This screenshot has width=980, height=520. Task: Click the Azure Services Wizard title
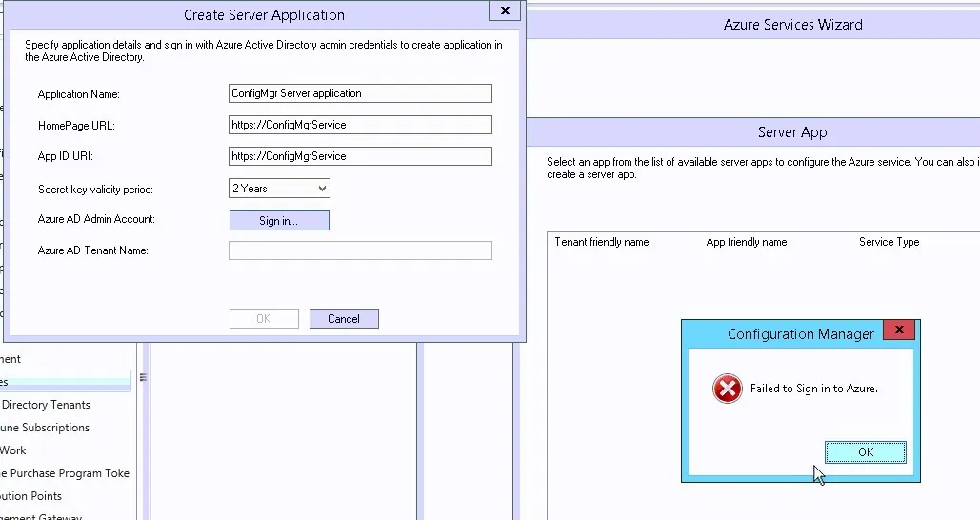792,25
